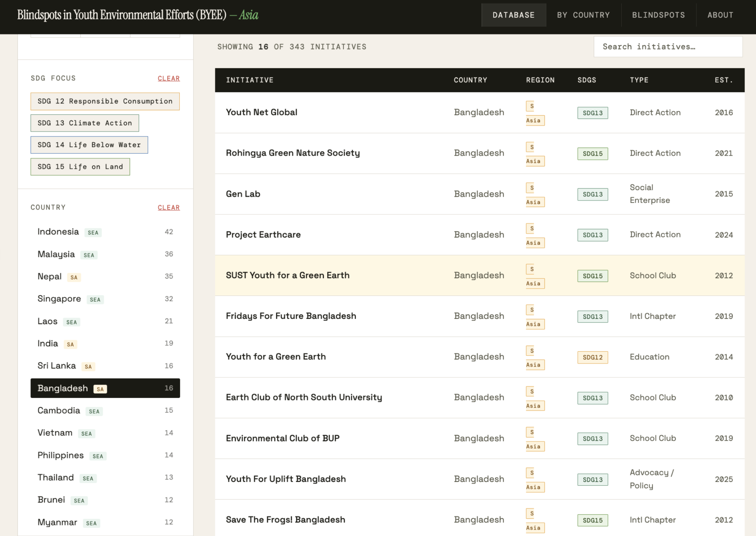756x536 pixels.
Task: Toggle SDG 15 Life on Land filter
Action: [80, 167]
